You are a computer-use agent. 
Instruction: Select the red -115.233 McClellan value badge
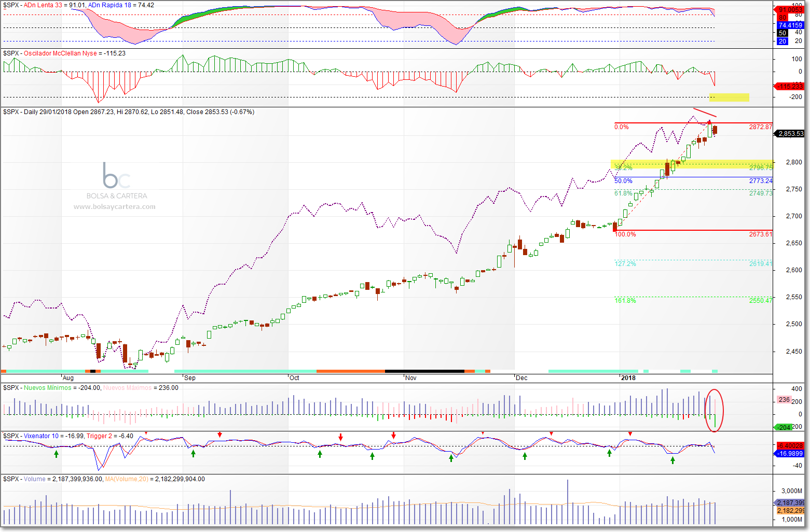point(789,86)
